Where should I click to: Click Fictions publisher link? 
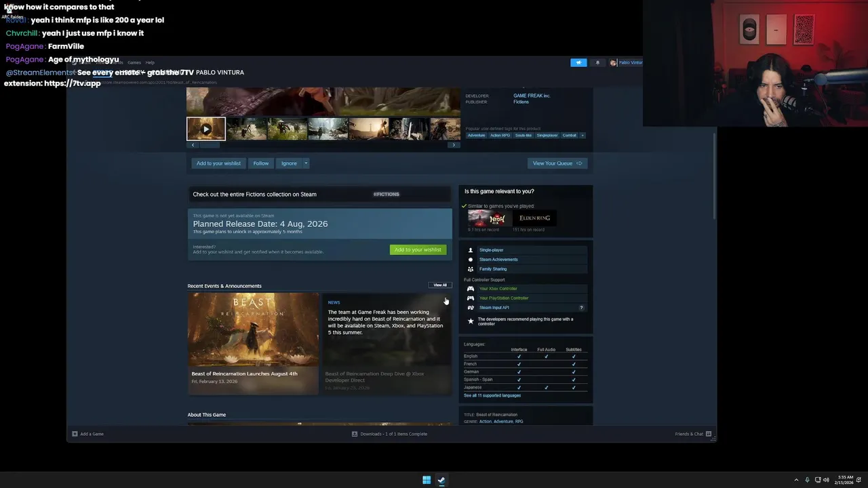[521, 102]
